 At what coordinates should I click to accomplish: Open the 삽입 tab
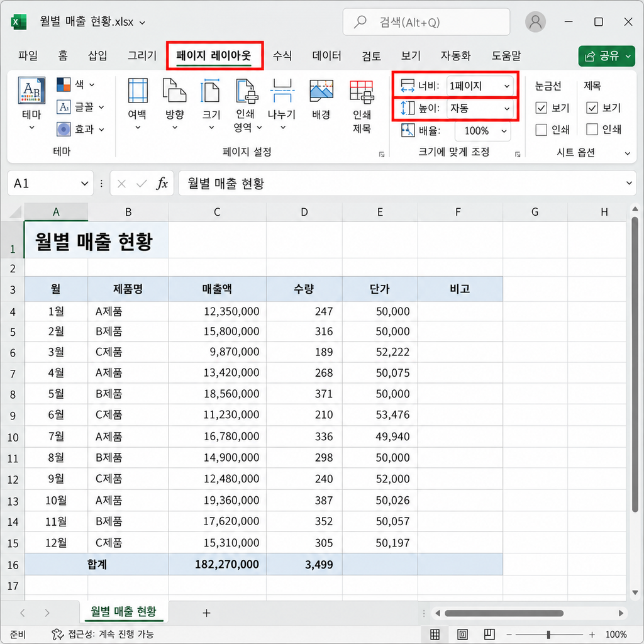pos(97,55)
